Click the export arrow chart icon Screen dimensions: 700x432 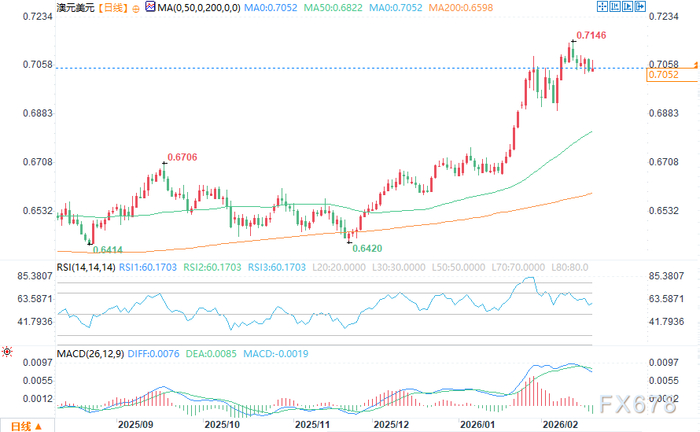point(640,6)
